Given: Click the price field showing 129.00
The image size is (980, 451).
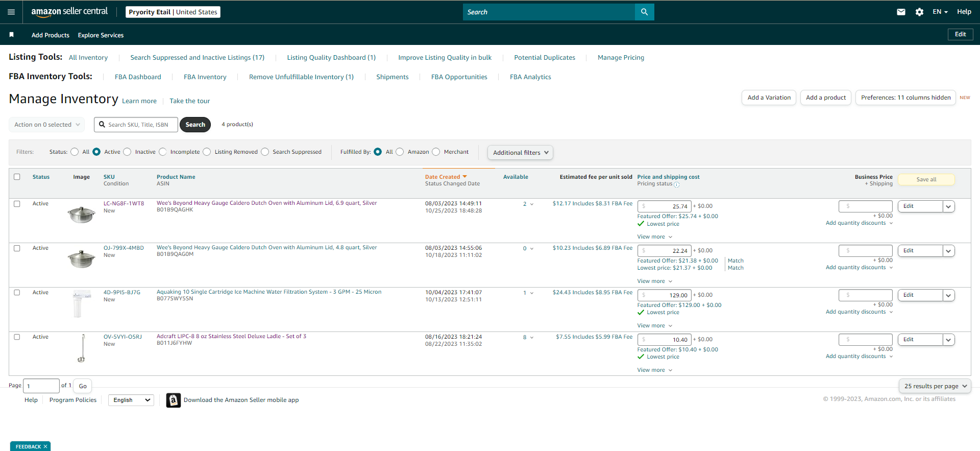Looking at the screenshot, I should pos(664,295).
